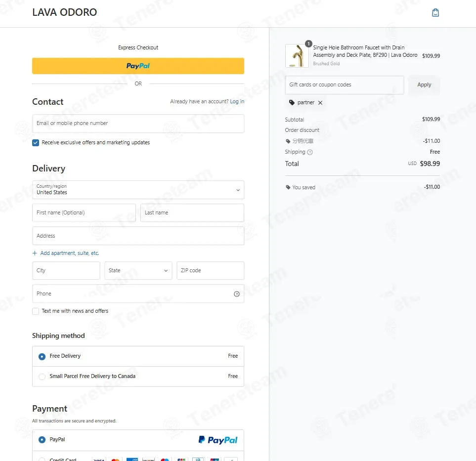Apply the gift card or coupon code
Viewport: 476px width, 461px height.
pyautogui.click(x=424, y=84)
